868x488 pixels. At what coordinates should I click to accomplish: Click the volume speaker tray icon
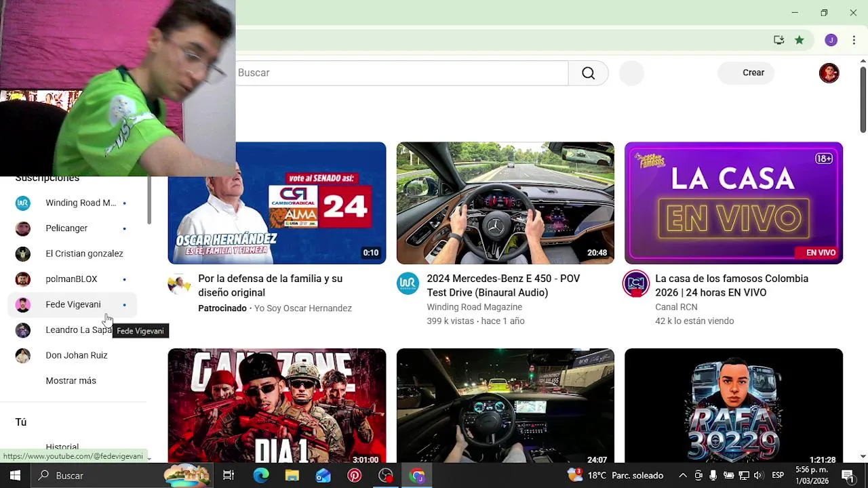click(758, 476)
